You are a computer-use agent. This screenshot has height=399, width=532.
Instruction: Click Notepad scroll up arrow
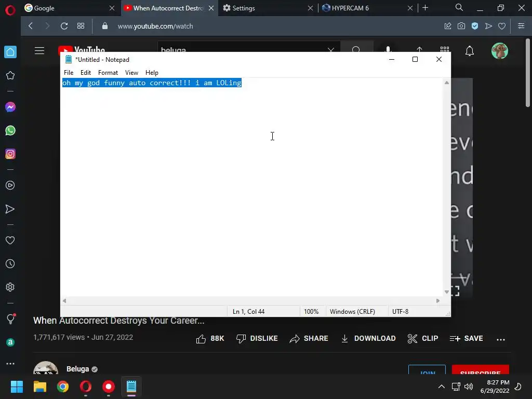[447, 83]
